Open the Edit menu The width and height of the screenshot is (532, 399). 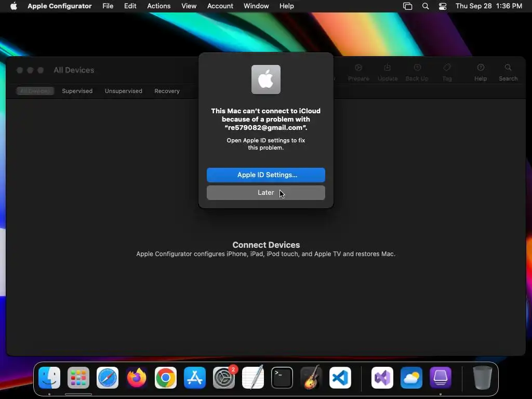pos(130,6)
